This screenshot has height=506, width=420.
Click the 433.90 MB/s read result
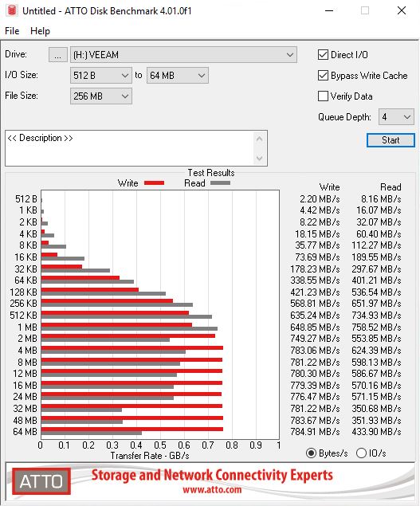pyautogui.click(x=376, y=432)
